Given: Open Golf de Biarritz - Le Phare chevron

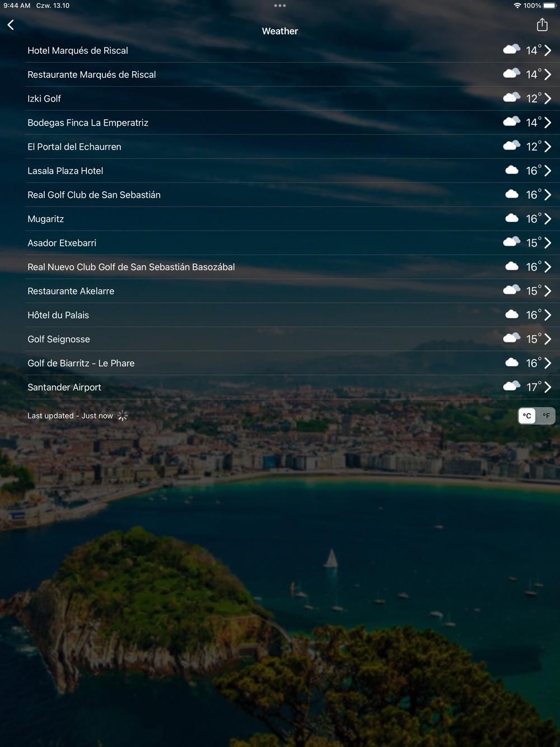Looking at the screenshot, I should tap(548, 363).
